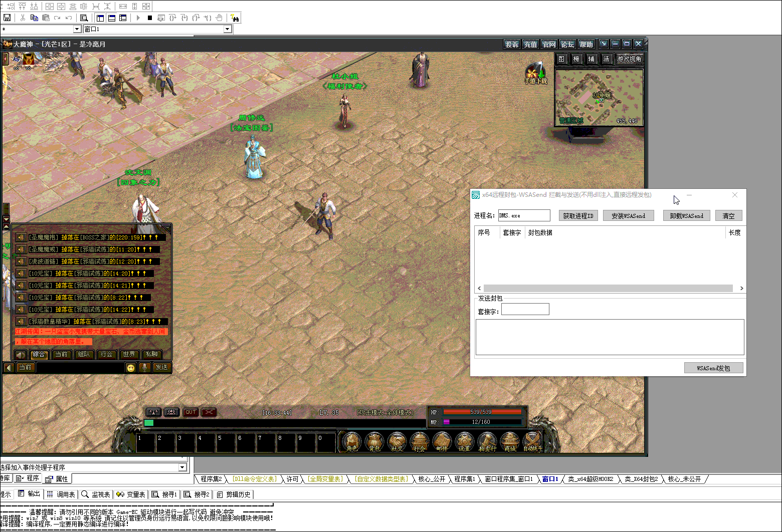The width and height of the screenshot is (782, 532).
Task: Open the 输出 output tab
Action: pos(29,494)
